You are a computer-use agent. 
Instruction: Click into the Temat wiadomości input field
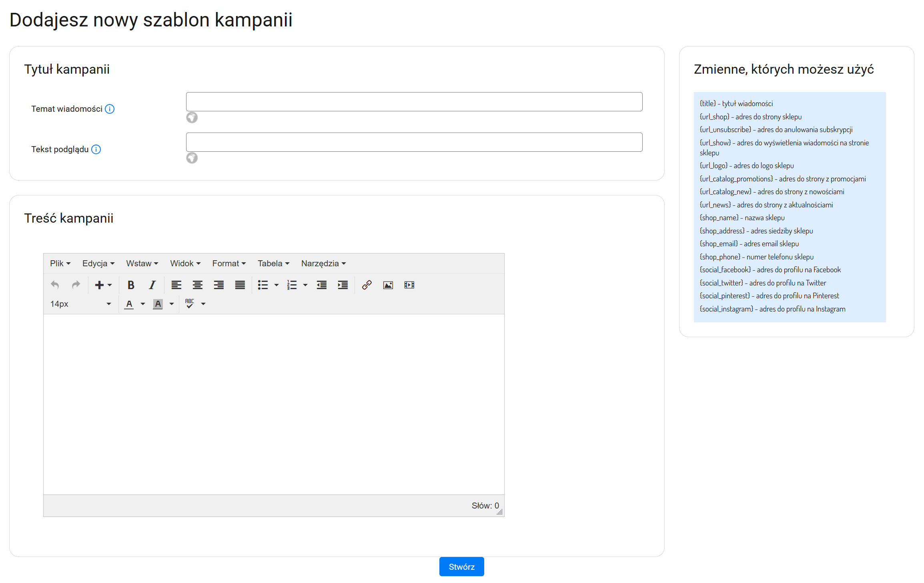414,102
